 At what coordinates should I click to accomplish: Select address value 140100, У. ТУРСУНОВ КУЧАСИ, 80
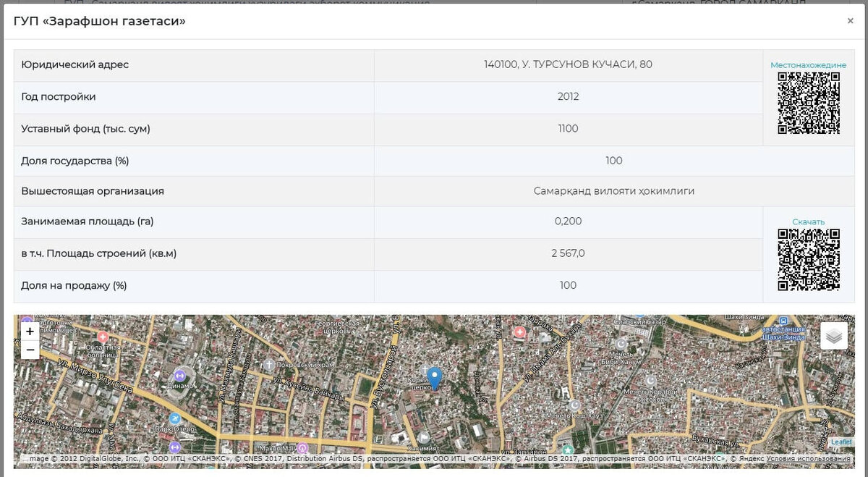[568, 64]
